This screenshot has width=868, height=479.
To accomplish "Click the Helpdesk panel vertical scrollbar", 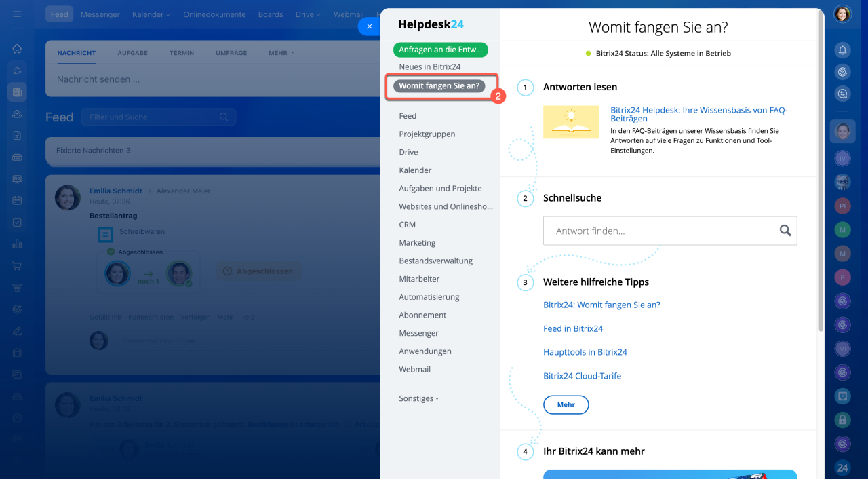I will pos(821,170).
